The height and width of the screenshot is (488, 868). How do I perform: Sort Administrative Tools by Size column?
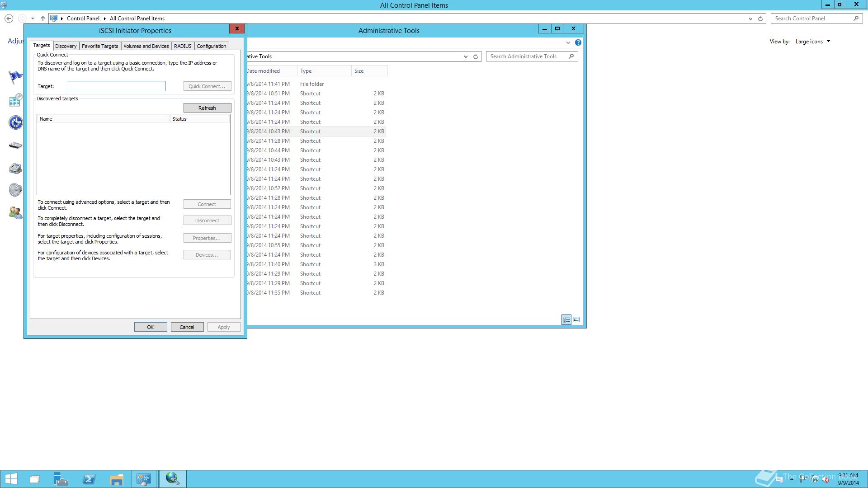point(369,71)
